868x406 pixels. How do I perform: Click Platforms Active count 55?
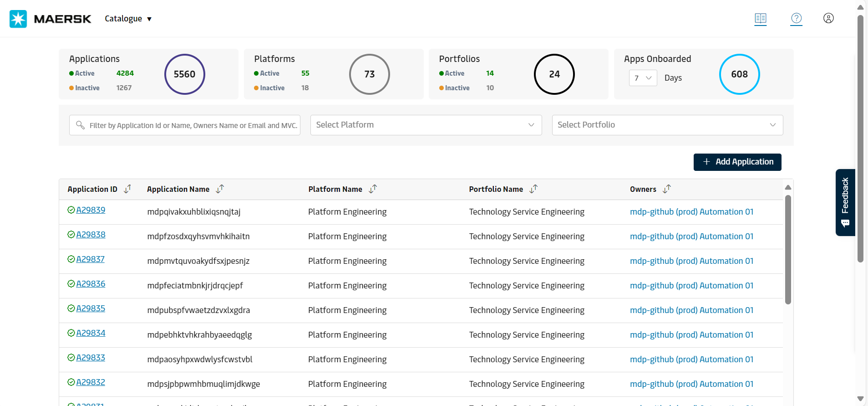click(x=305, y=73)
